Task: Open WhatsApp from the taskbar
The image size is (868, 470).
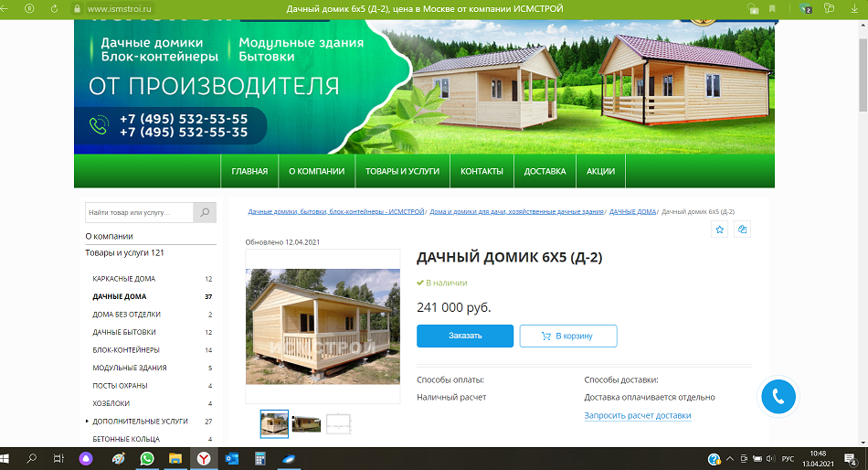Action: (147, 459)
